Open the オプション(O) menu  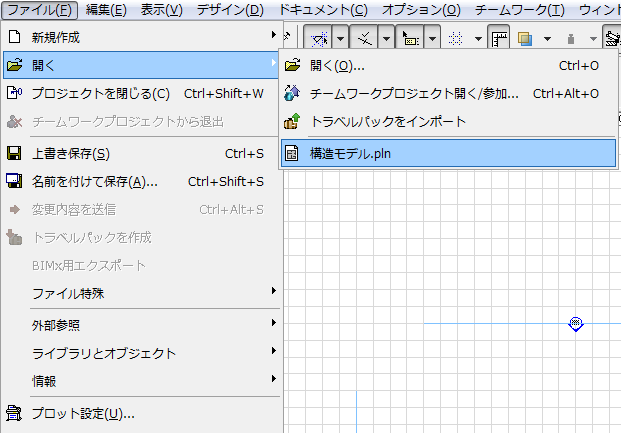421,10
